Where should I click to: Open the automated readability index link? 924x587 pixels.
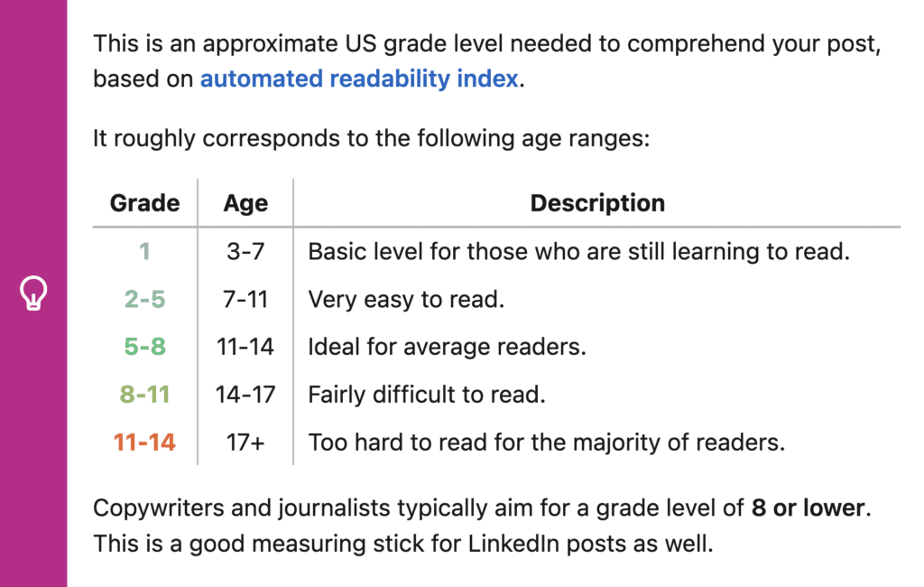(359, 79)
